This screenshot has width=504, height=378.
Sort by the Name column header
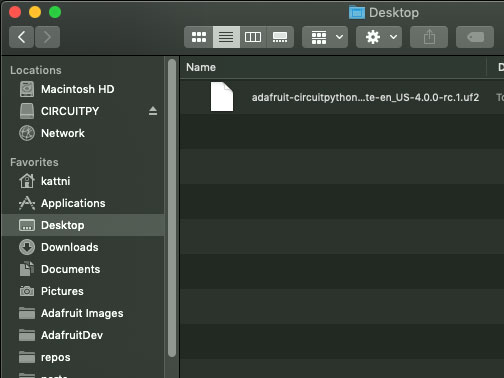point(333,67)
